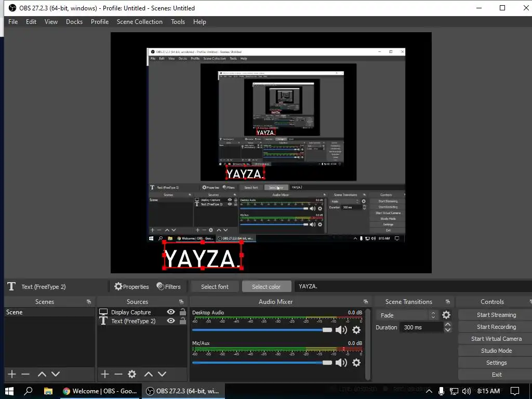
Task: Switch to Chrome Welcome OBS taskbar window
Action: pyautogui.click(x=100, y=391)
